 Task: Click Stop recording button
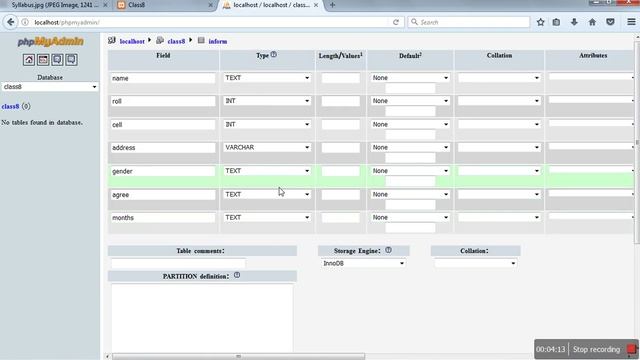coord(596,349)
